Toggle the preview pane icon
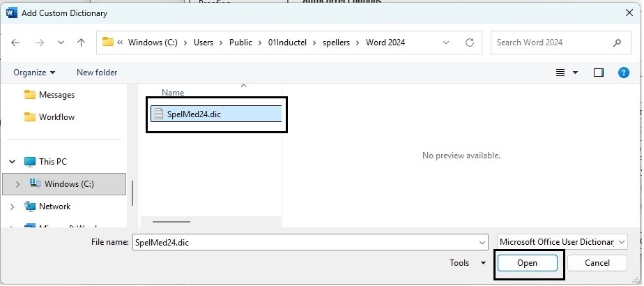The image size is (644, 286). point(598,73)
